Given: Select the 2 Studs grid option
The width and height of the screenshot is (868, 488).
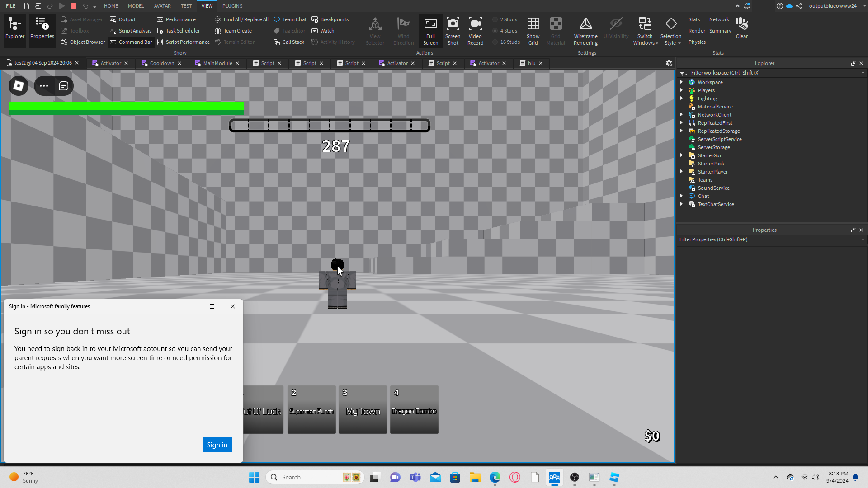Looking at the screenshot, I should coord(506,19).
